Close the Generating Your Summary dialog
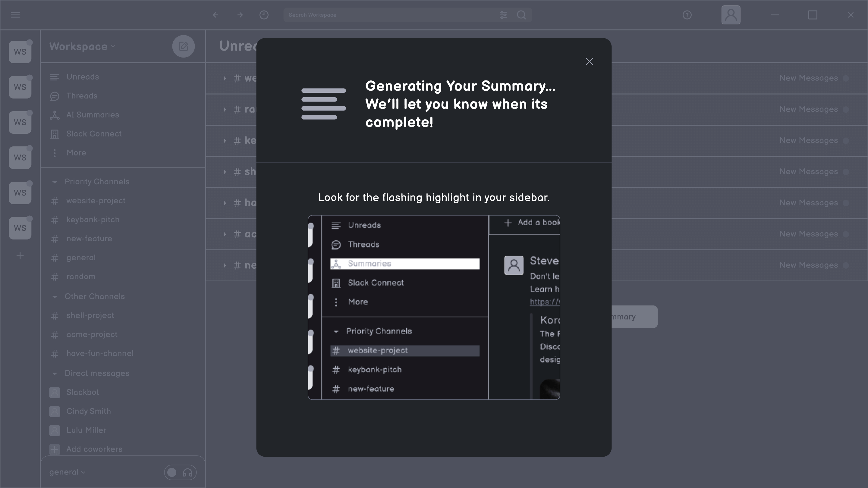This screenshot has height=488, width=868. pyautogui.click(x=589, y=62)
